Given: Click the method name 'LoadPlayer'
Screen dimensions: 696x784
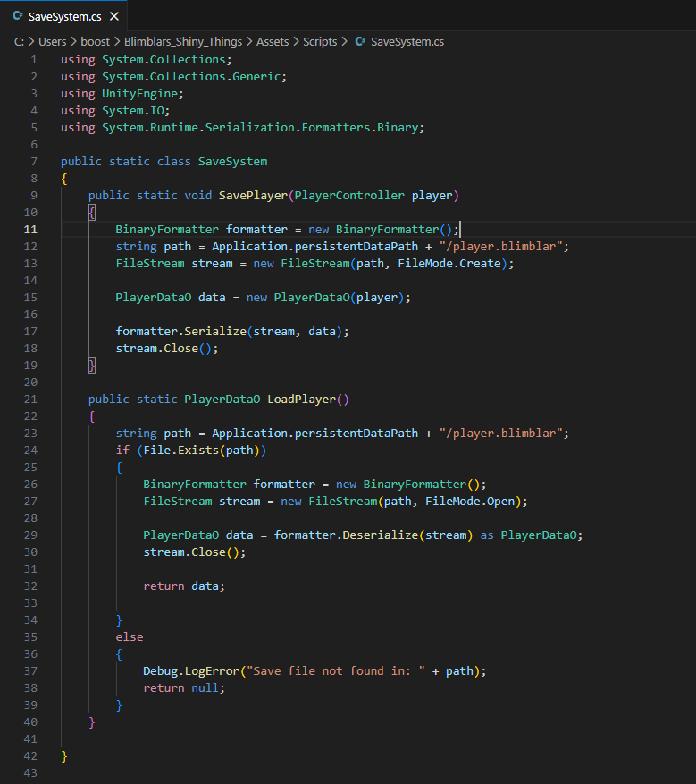Looking at the screenshot, I should click(301, 399).
